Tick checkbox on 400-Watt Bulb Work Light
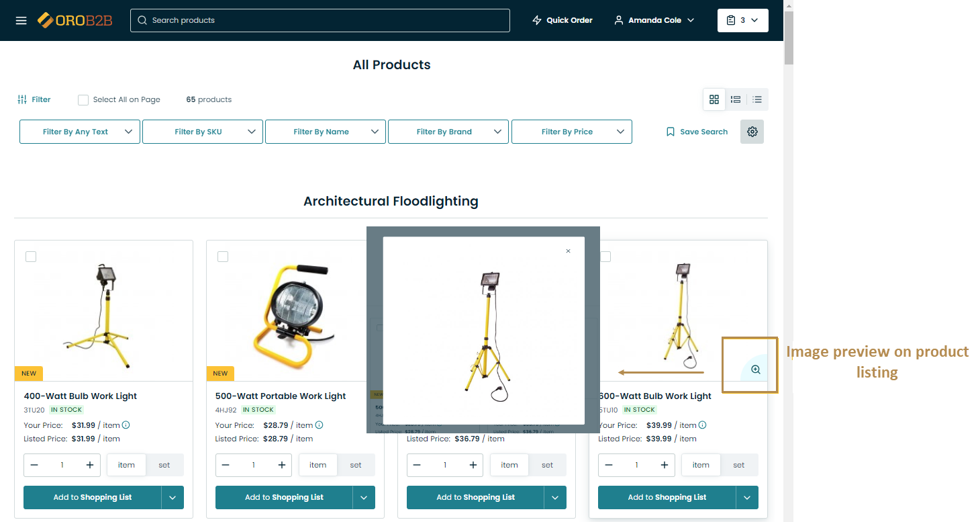This screenshot has height=522, width=980. pos(31,257)
